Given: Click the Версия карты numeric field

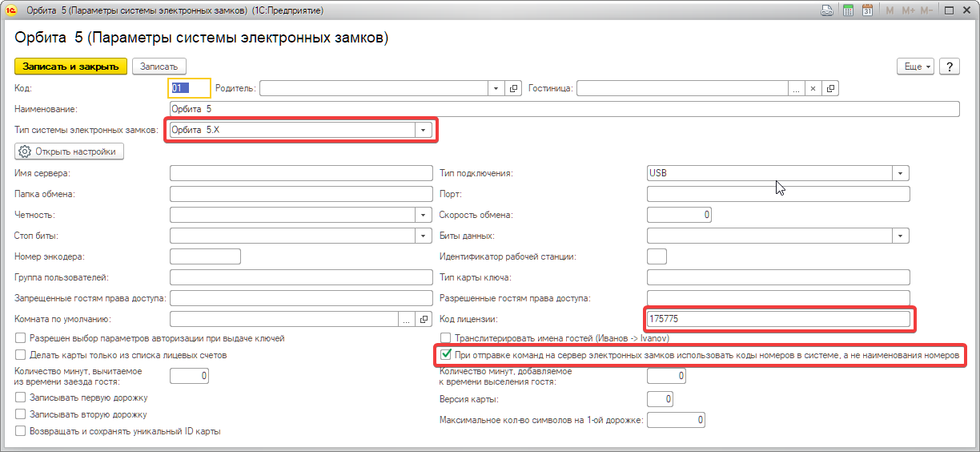Looking at the screenshot, I should point(660,399).
